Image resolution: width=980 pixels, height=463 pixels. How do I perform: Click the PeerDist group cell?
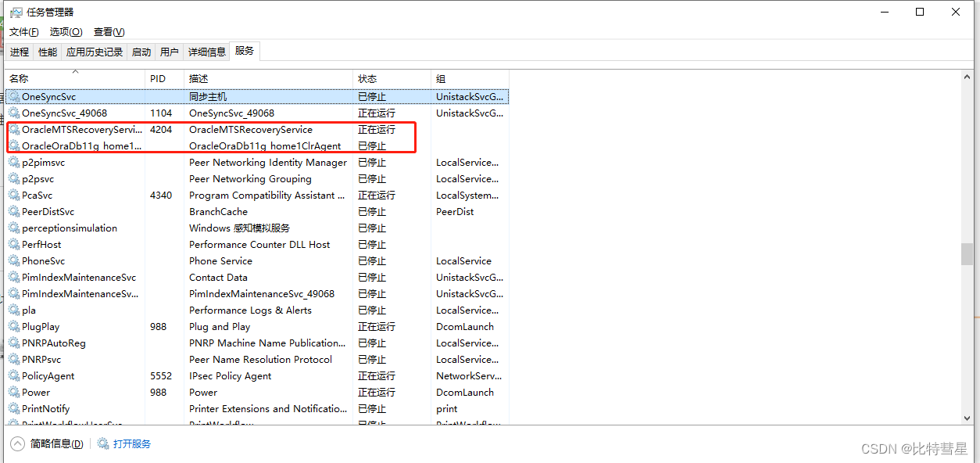pyautogui.click(x=455, y=212)
